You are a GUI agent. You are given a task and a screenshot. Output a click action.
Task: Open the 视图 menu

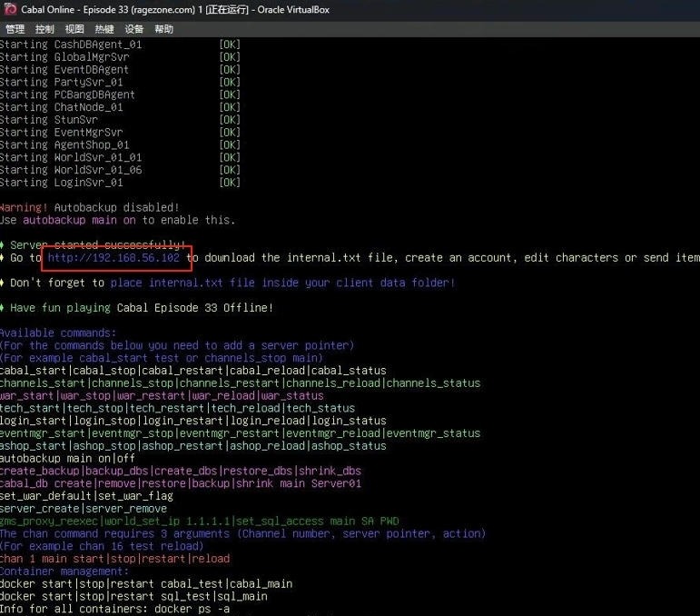point(74,29)
